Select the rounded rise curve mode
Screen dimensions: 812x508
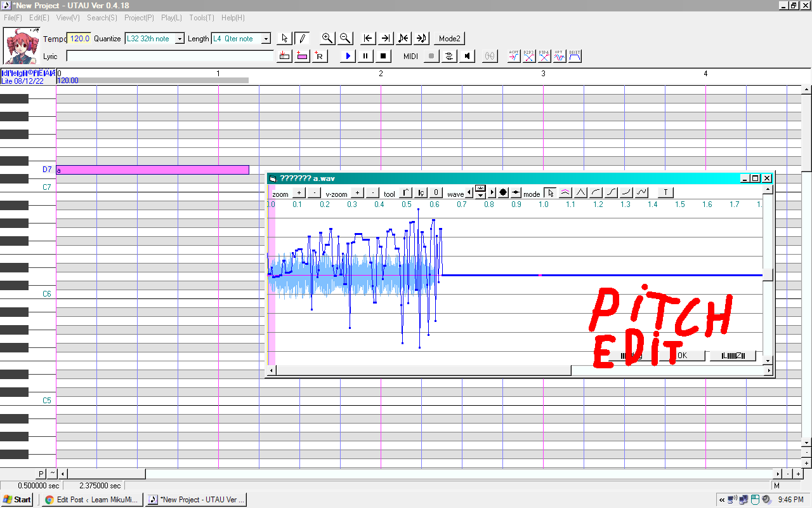(x=596, y=192)
